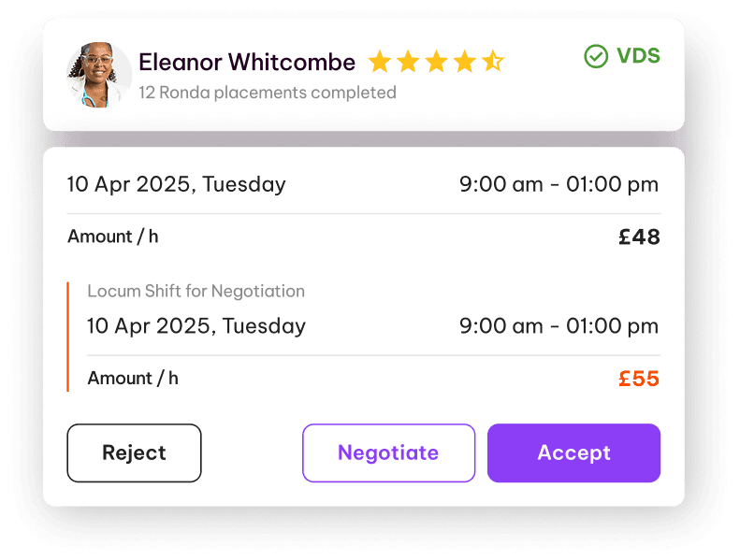740x560 pixels.
Task: Click the green VDS checkmark icon
Action: coord(596,57)
